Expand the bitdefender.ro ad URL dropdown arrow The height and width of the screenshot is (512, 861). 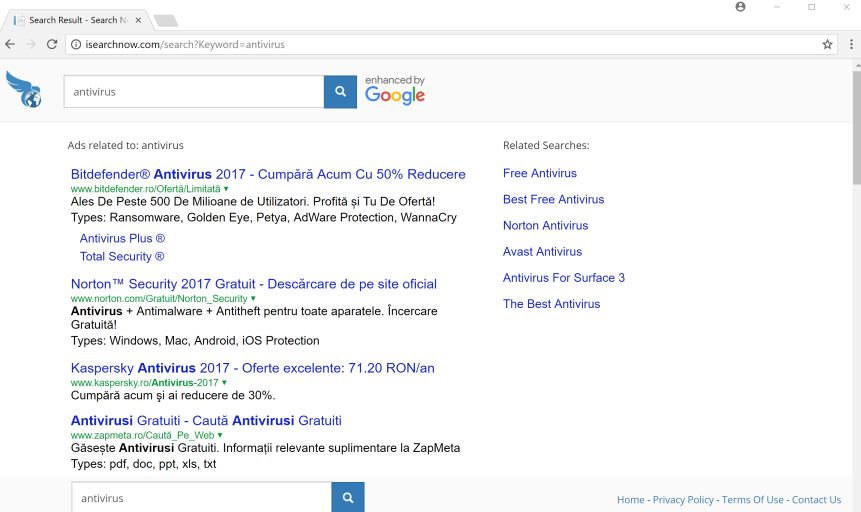pos(226,189)
